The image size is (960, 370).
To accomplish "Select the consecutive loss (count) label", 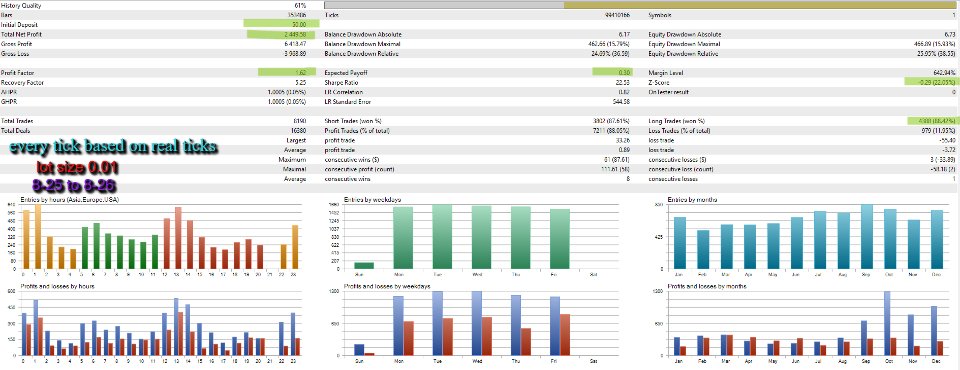I will pyautogui.click(x=680, y=169).
